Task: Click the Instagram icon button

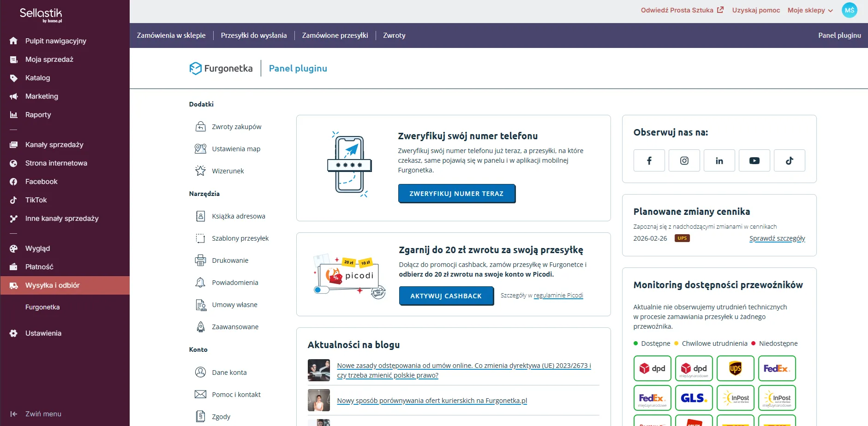Action: coord(684,160)
